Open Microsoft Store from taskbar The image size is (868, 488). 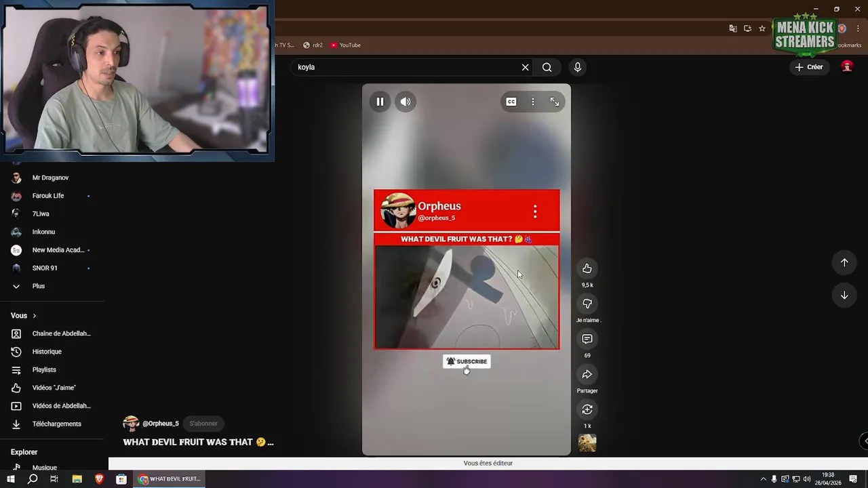point(121,479)
